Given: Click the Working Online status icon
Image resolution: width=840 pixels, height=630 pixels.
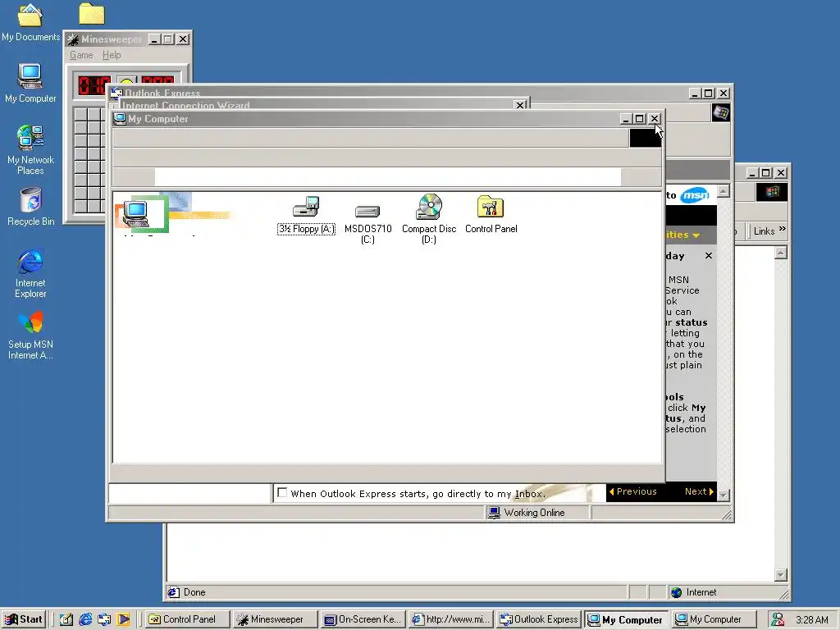Looking at the screenshot, I should [x=494, y=513].
